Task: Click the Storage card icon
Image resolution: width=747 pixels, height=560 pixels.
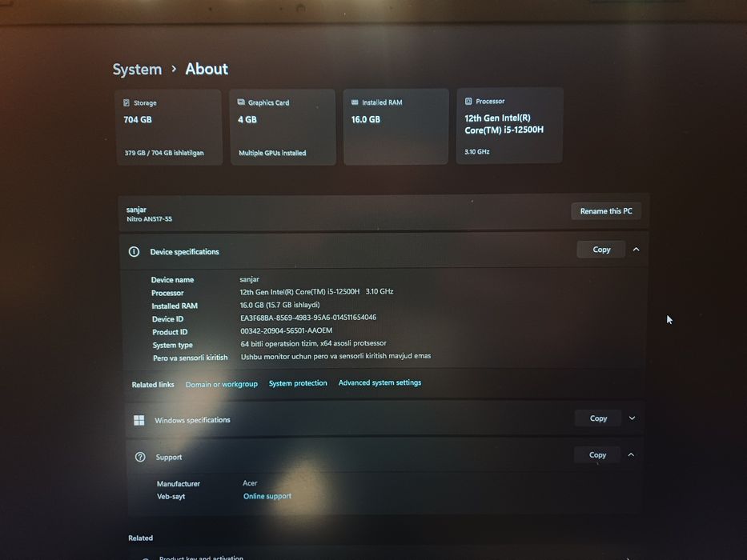Action: 127,103
